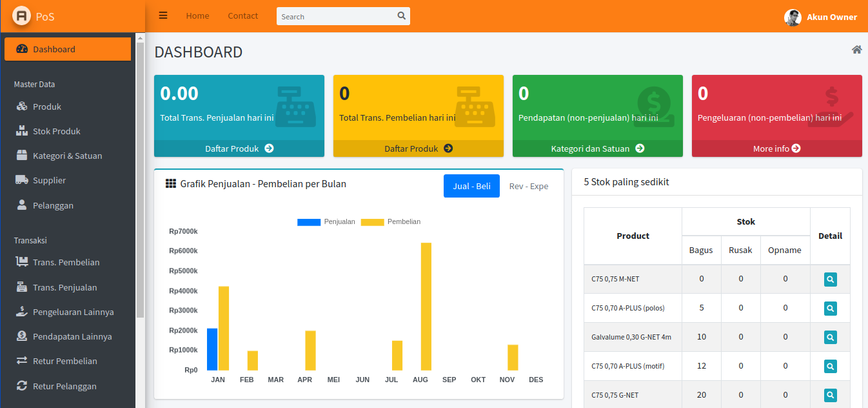Click the Trans. Pembelian dolly icon
The height and width of the screenshot is (408, 868).
[x=22, y=262]
